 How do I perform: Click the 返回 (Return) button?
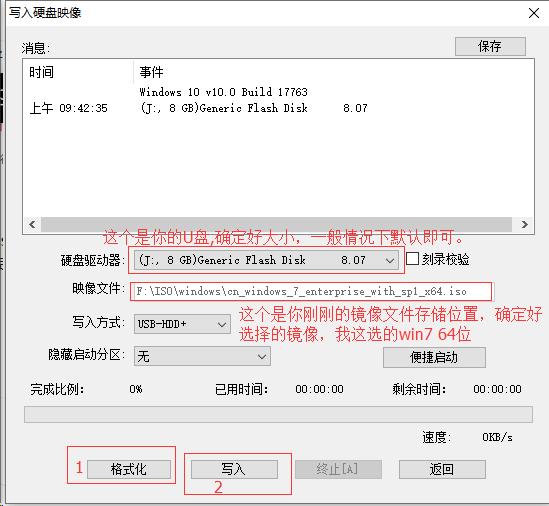442,469
